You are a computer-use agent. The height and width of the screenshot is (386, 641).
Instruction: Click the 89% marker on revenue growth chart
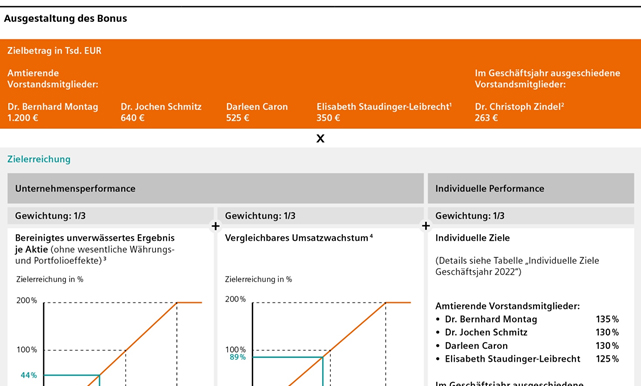point(238,357)
